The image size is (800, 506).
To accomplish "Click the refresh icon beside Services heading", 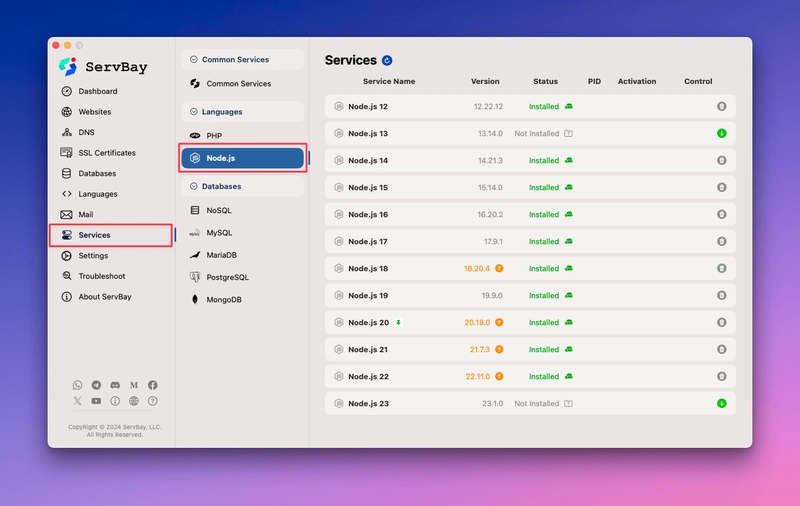I will click(x=387, y=61).
